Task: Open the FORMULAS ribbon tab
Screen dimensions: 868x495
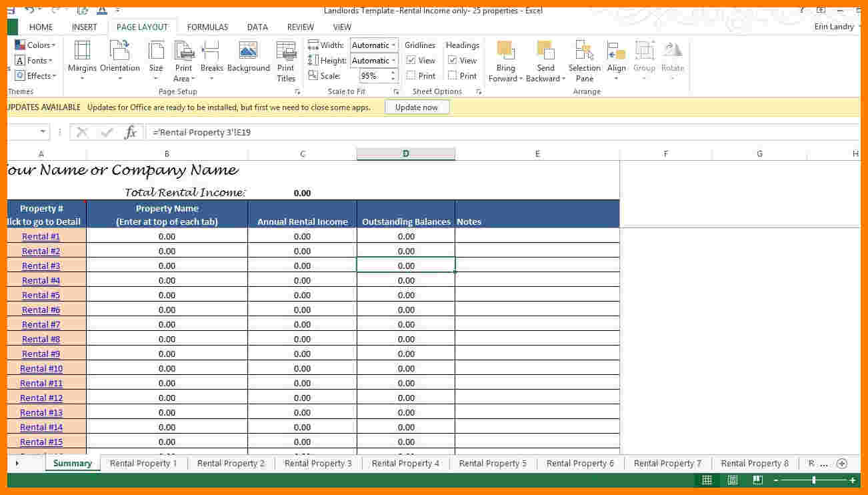Action: tap(207, 27)
